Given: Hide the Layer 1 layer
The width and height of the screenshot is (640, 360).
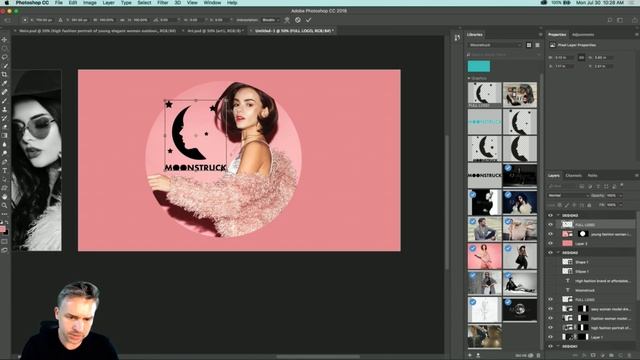Looking at the screenshot, I should (x=550, y=337).
